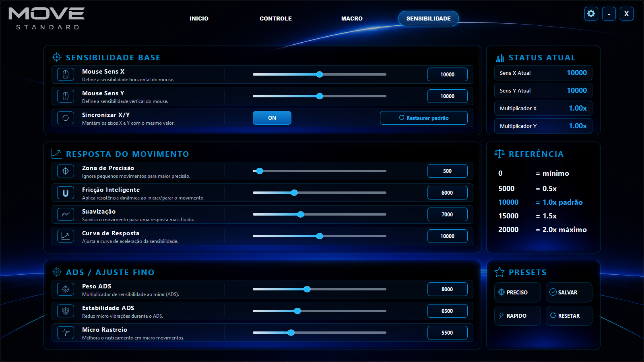
Task: Click the '15000 = 1.5x' reference line
Action: click(528, 216)
